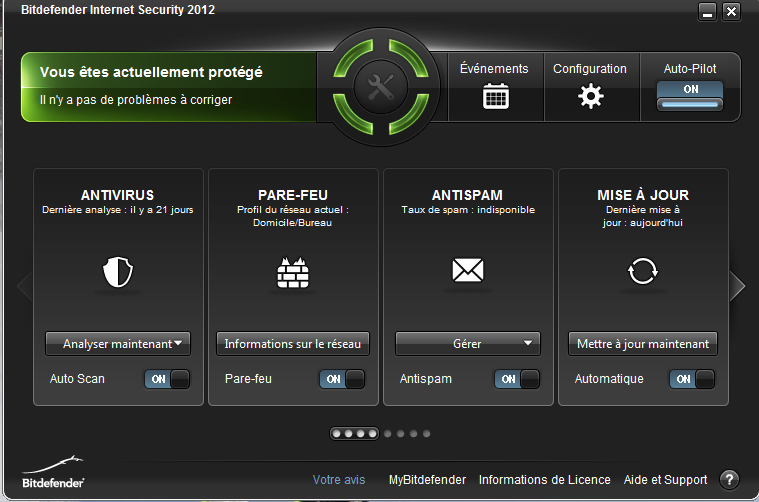759x502 pixels.
Task: Click 'Il n'y a pas de problèmes à corriger'
Action: coord(136,100)
